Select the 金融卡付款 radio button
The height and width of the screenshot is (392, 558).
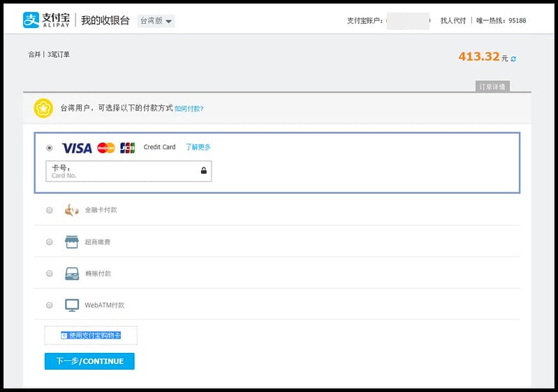(x=50, y=211)
